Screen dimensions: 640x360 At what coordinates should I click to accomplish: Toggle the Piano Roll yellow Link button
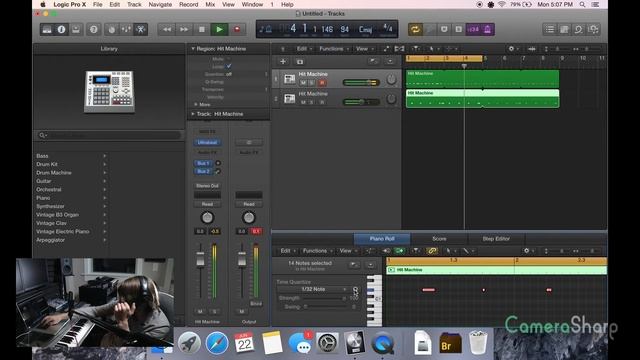tap(432, 251)
